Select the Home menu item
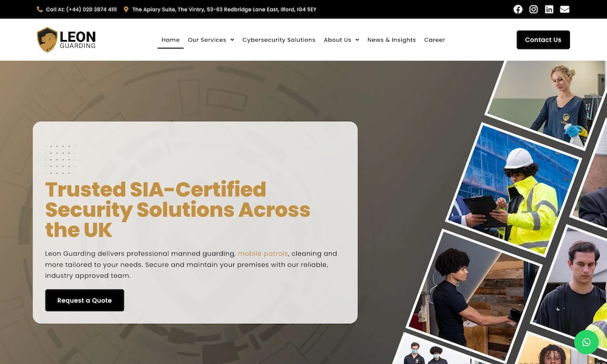The width and height of the screenshot is (607, 364). pyautogui.click(x=171, y=40)
